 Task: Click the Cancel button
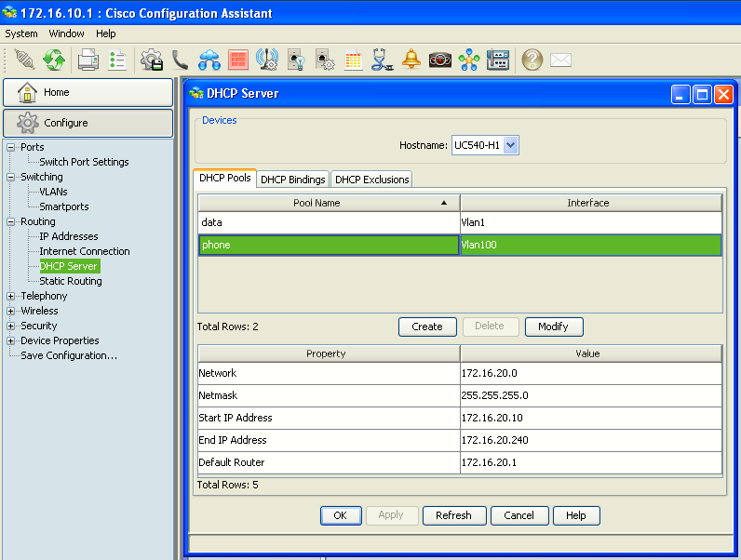[519, 515]
